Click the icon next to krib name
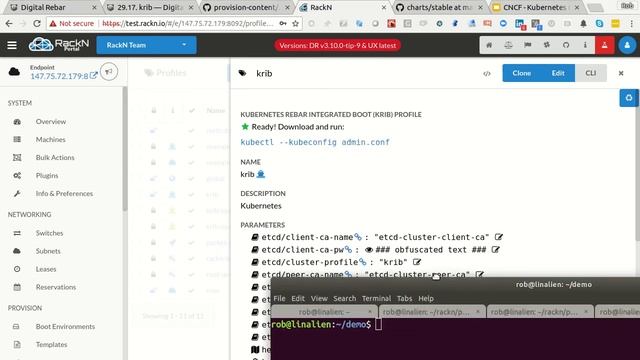This screenshot has width=640, height=360. click(x=260, y=174)
